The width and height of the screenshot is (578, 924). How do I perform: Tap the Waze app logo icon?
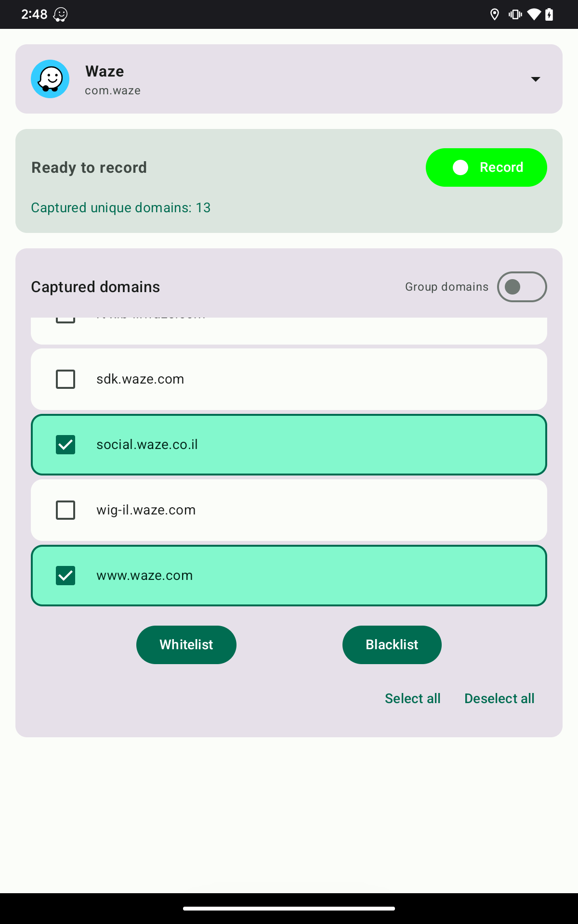tap(50, 79)
